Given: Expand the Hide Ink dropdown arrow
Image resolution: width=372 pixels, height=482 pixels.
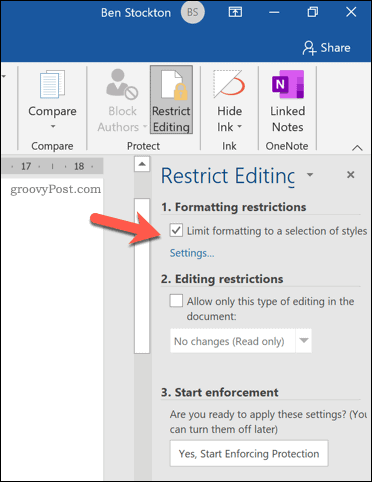Looking at the screenshot, I should [x=239, y=127].
